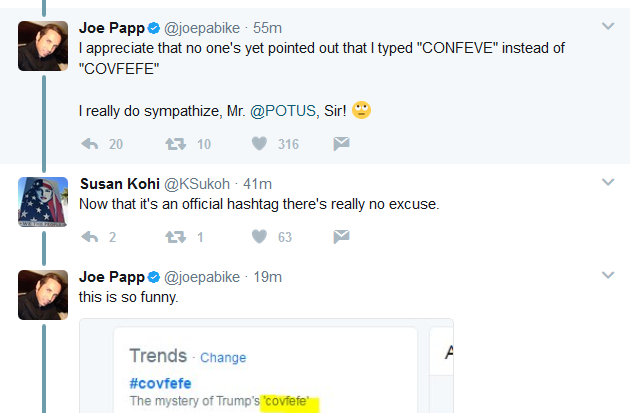Open the 41m timestamp on Susan Kohi's tweet

pyautogui.click(x=257, y=184)
